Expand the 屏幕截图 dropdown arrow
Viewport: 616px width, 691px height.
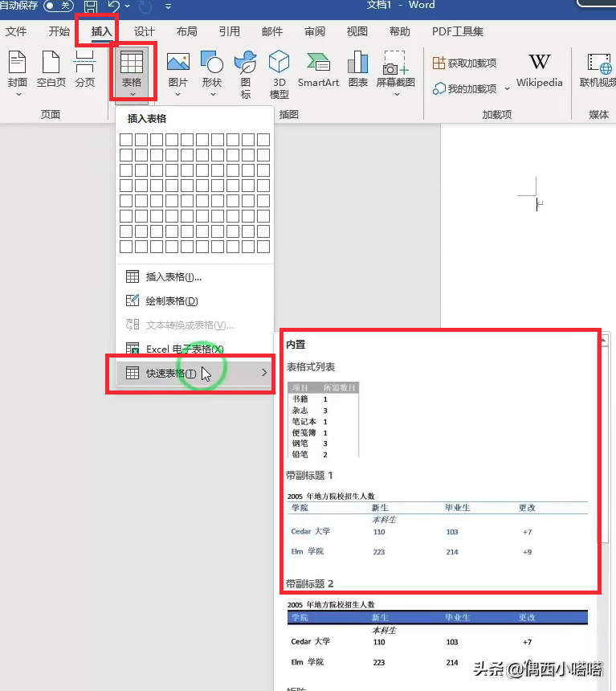[397, 94]
